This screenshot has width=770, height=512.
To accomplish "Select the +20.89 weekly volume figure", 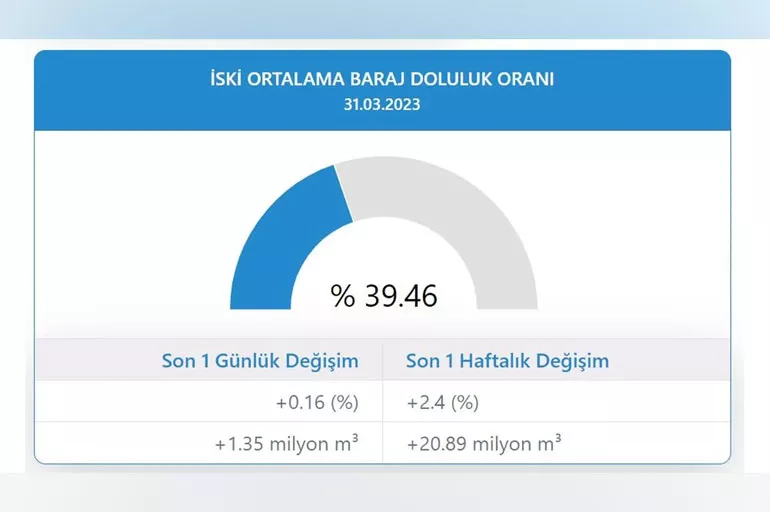I will 435,444.
